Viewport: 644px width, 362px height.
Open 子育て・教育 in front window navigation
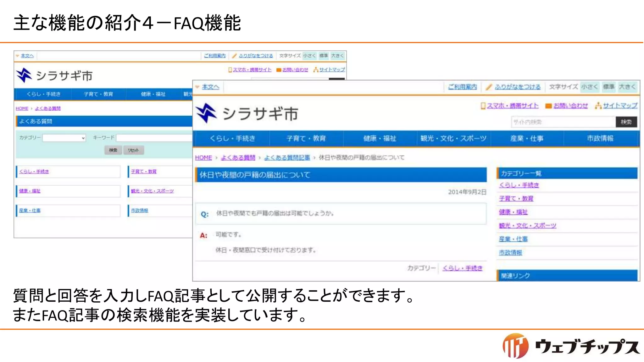coord(306,139)
